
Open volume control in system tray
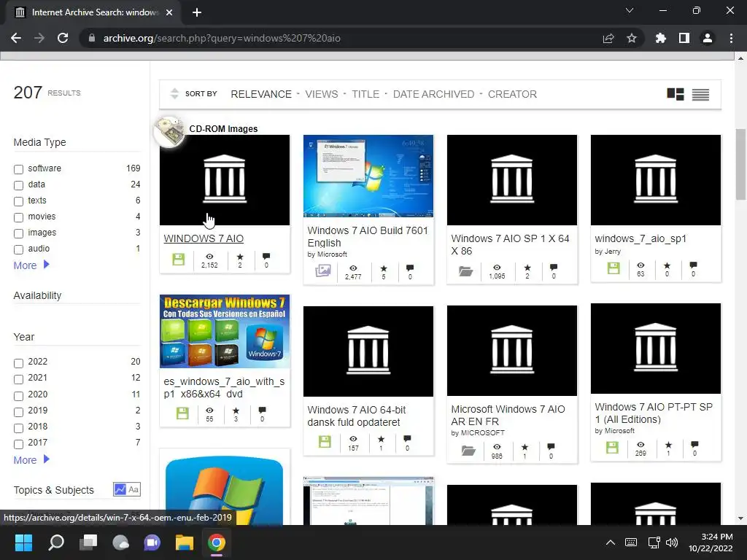(672, 542)
